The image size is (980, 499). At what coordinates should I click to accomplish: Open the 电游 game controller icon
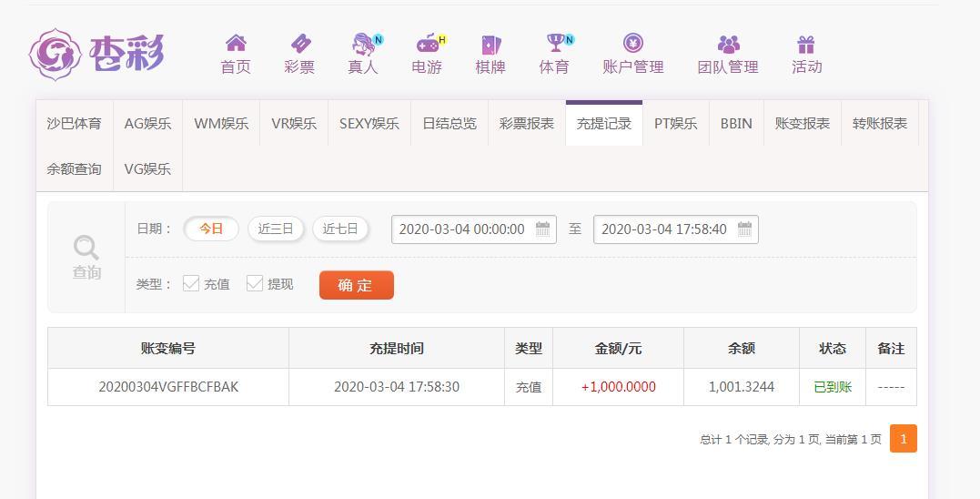coord(428,44)
